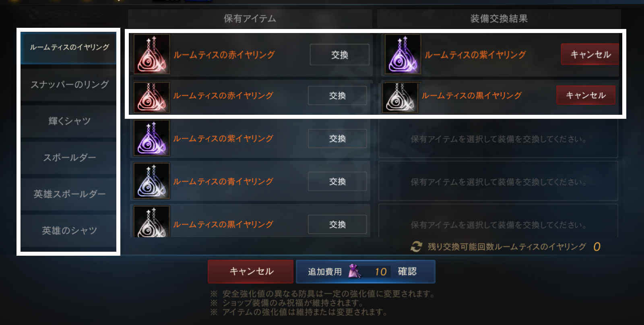Screen dimensions: 644x325
Task: Click the refresh arrows icon beside 残り交換可能回数
Action: tap(416, 246)
